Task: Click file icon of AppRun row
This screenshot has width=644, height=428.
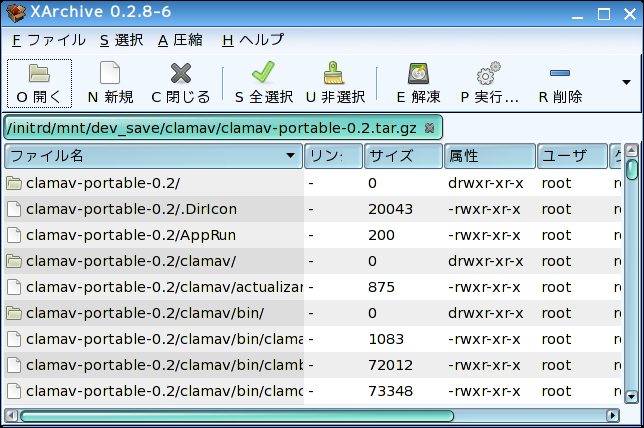Action: (14, 235)
